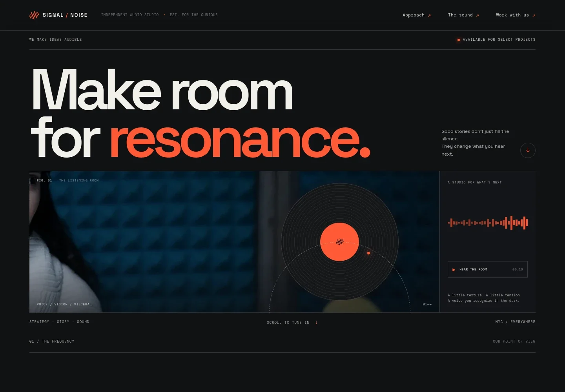Click the arrow icon next to Work with us
The image size is (565, 392).
click(534, 16)
